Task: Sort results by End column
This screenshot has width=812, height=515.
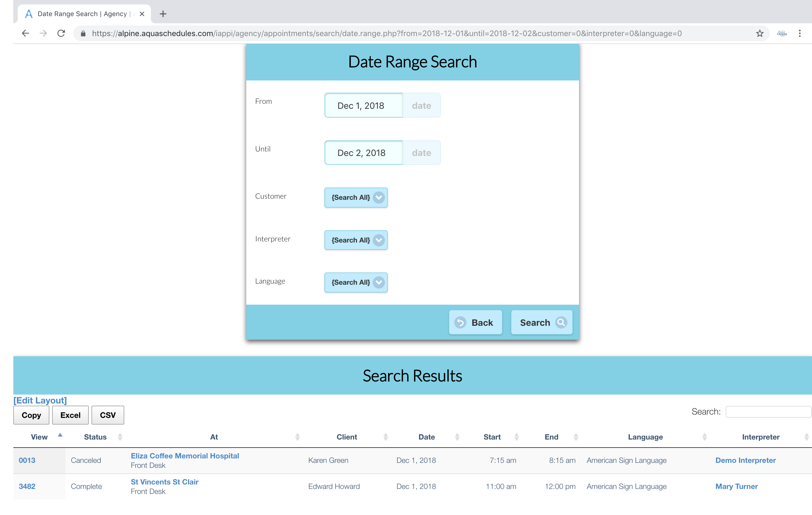Action: [551, 437]
